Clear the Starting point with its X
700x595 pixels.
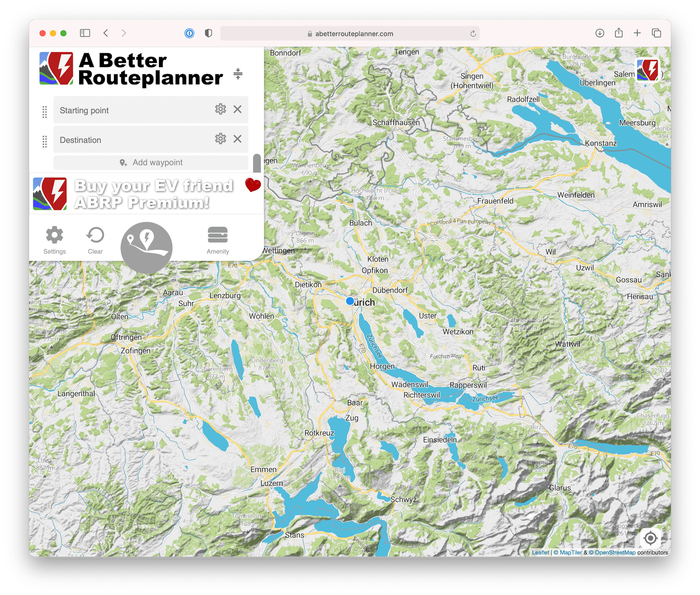pos(238,110)
